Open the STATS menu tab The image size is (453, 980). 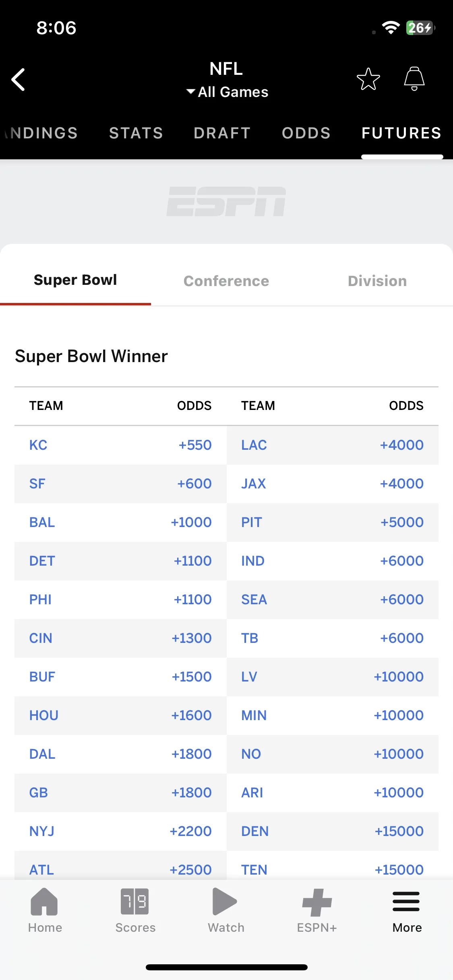click(x=136, y=133)
